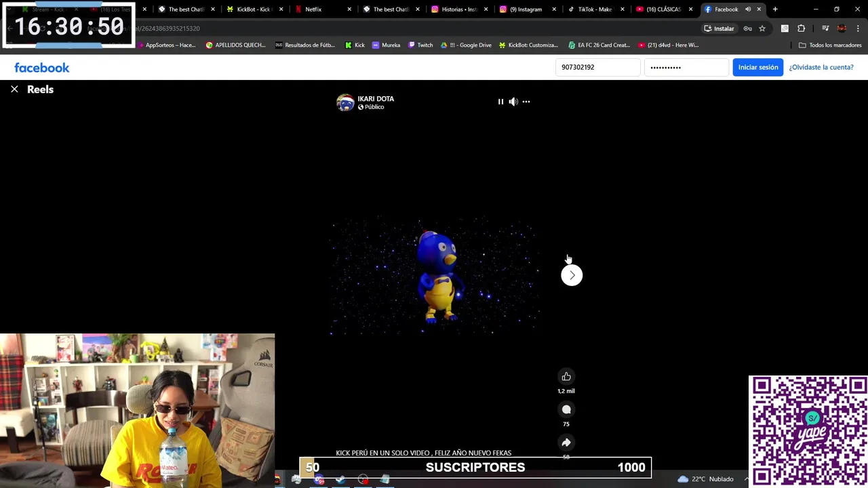Open the KickBot: Customiza... bookmark
The image size is (868, 488).
(528, 45)
